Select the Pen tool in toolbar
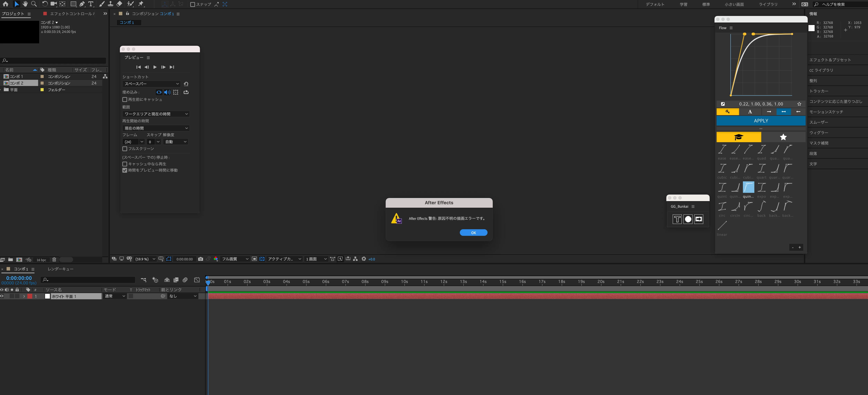This screenshot has height=395, width=868. (82, 4)
